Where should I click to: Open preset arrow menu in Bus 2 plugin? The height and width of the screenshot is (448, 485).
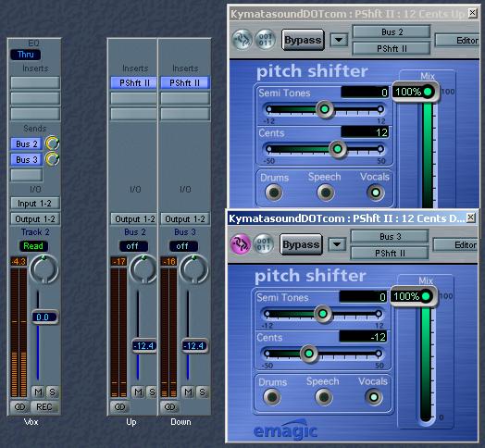[339, 40]
